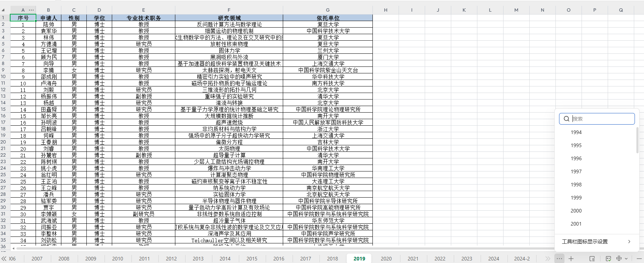The image size is (644, 263).
Task: Switch to the 2022 sheet tab
Action: pos(440,259)
